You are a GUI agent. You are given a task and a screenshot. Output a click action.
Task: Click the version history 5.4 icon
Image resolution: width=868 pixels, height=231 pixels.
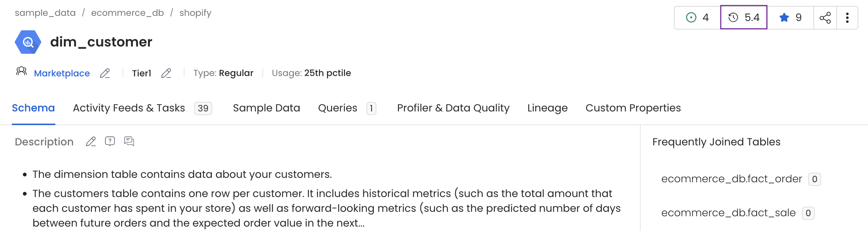coord(733,17)
